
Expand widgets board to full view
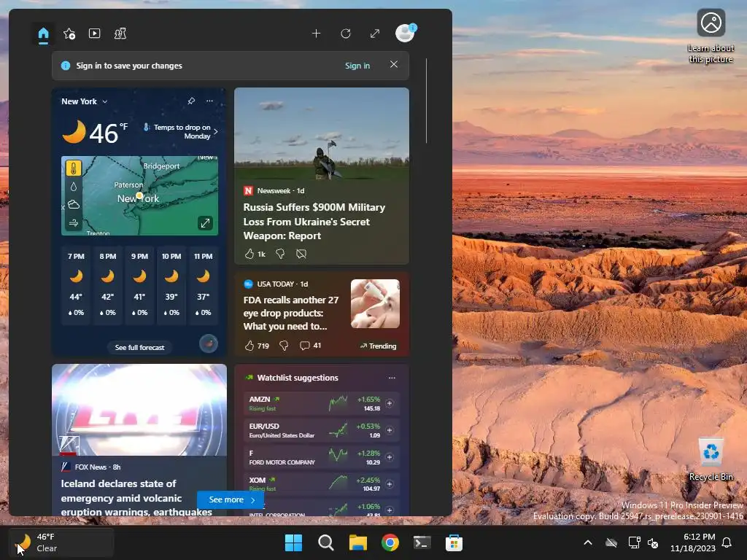375,34
